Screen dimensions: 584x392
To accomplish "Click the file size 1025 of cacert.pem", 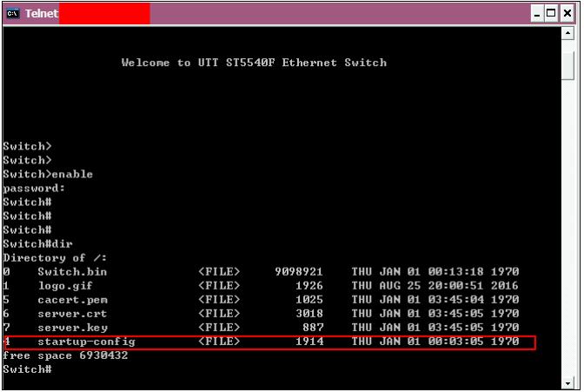I will point(309,300).
